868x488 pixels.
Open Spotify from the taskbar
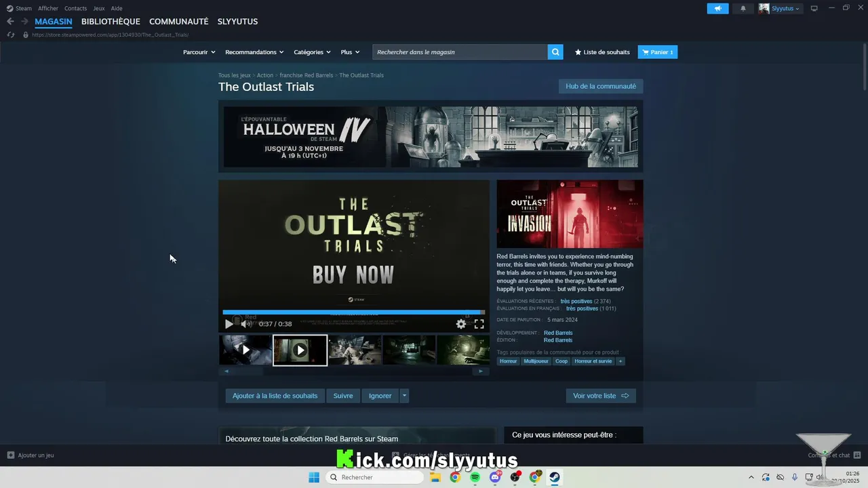coord(475,477)
